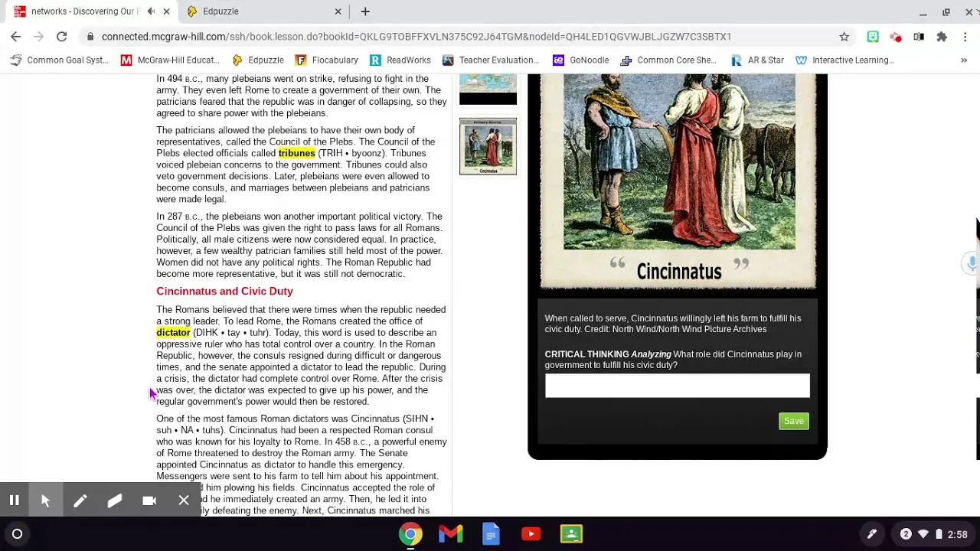Select the cursor pointer tool
Viewport: 980px width, 551px height.
click(45, 500)
